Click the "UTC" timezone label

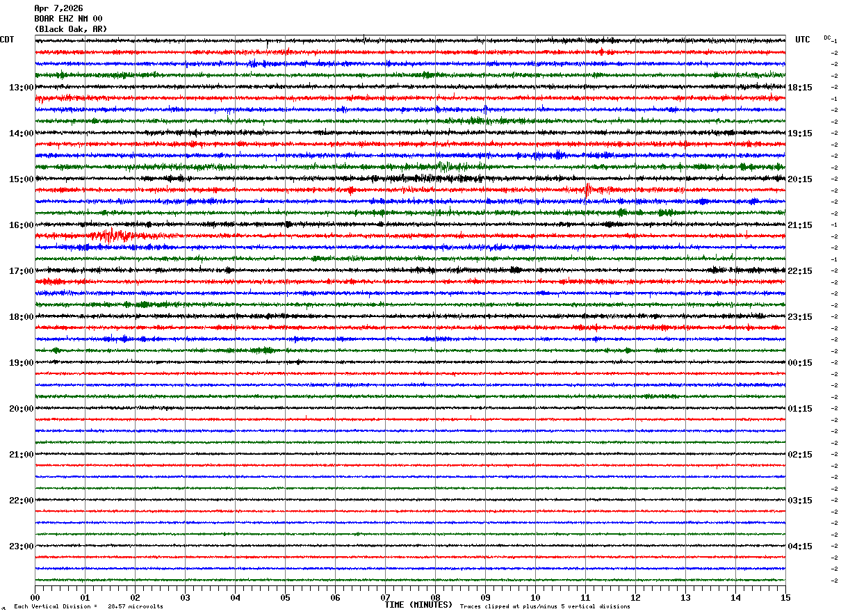pos(803,40)
